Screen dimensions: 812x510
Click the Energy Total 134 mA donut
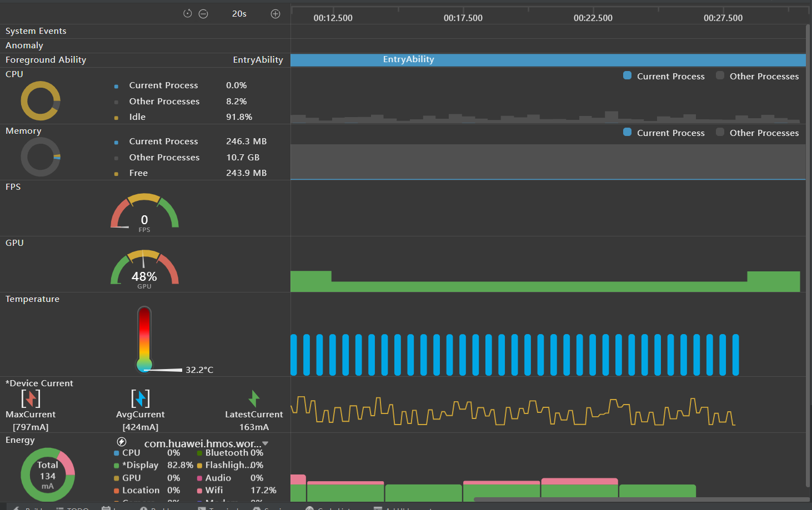[x=48, y=474]
